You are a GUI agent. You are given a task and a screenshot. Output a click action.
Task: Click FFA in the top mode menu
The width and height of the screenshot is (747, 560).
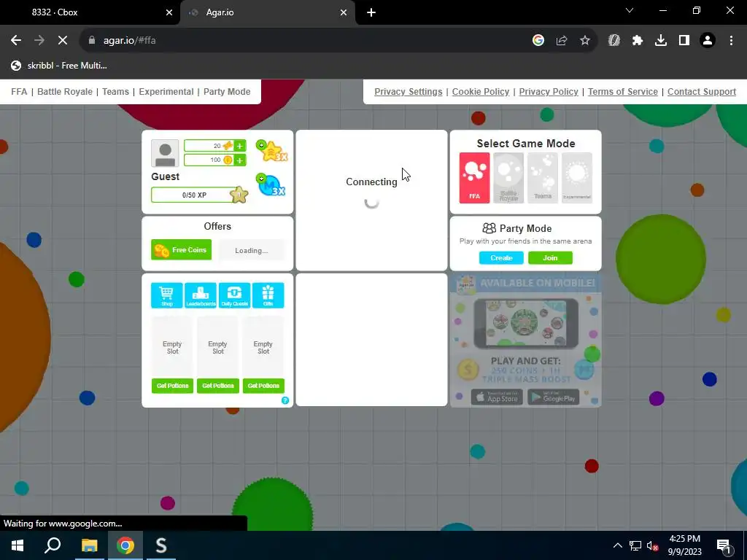[19, 91]
